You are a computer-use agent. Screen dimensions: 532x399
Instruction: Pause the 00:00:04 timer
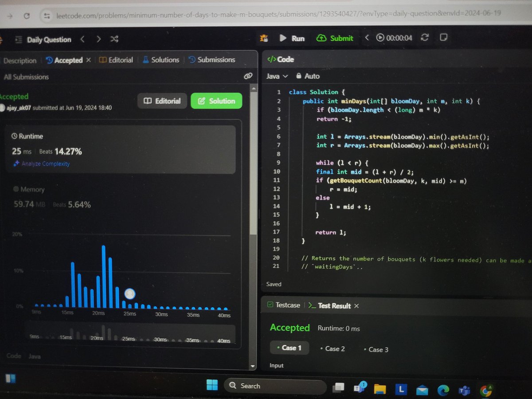pyautogui.click(x=380, y=38)
